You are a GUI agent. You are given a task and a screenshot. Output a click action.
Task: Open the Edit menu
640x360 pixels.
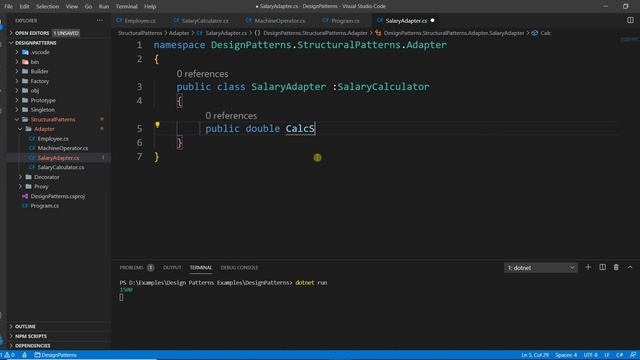click(24, 7)
